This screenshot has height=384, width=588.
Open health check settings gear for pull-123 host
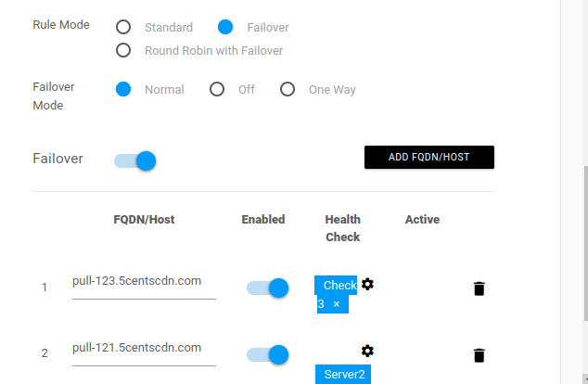click(367, 284)
